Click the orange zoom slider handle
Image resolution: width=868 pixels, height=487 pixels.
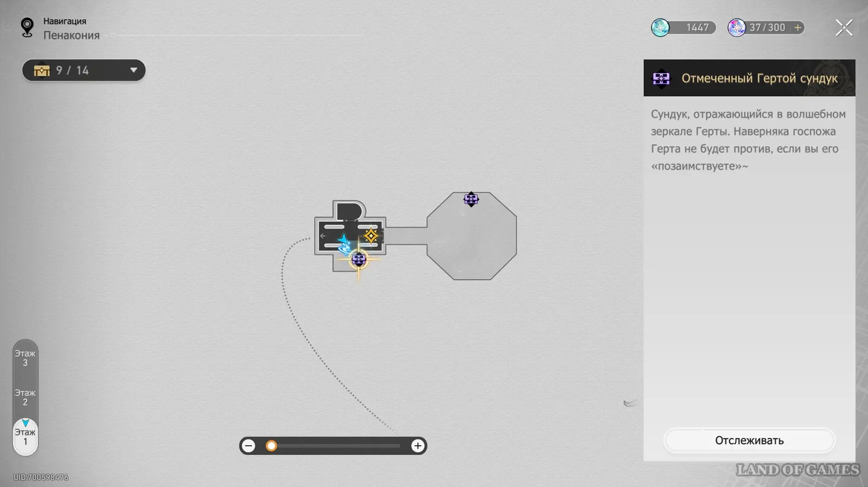pyautogui.click(x=271, y=446)
